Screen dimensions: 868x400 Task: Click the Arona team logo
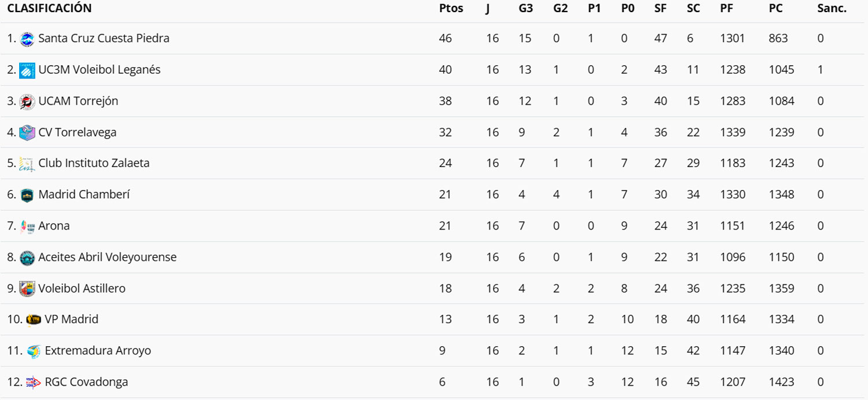click(27, 226)
